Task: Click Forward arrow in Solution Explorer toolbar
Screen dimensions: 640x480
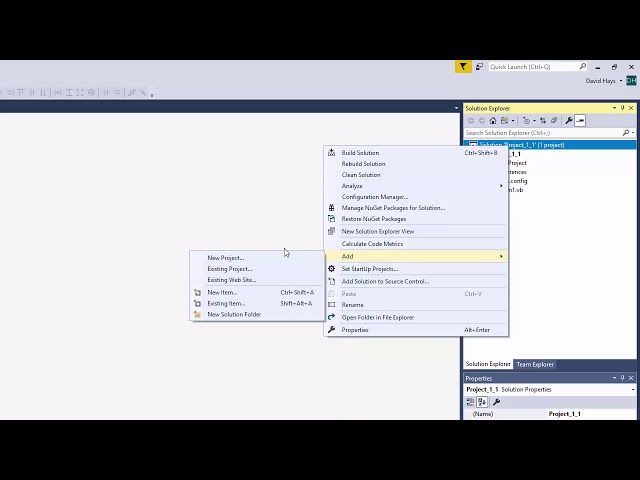Action: pyautogui.click(x=482, y=120)
